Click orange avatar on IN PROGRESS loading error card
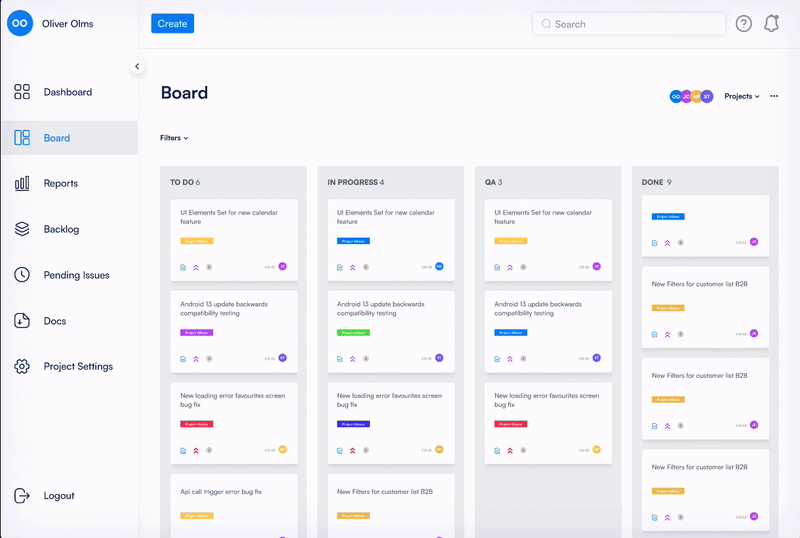Viewport: 800px width, 538px height. (x=439, y=450)
